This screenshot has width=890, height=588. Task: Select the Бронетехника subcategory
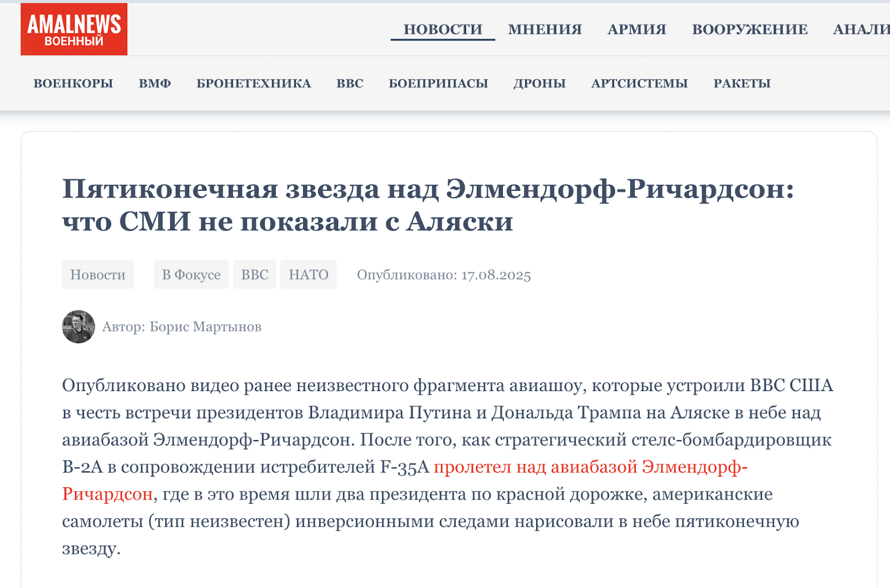254,83
